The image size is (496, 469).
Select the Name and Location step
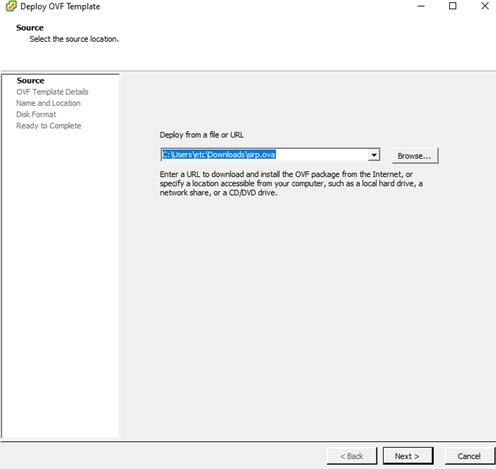(x=48, y=103)
